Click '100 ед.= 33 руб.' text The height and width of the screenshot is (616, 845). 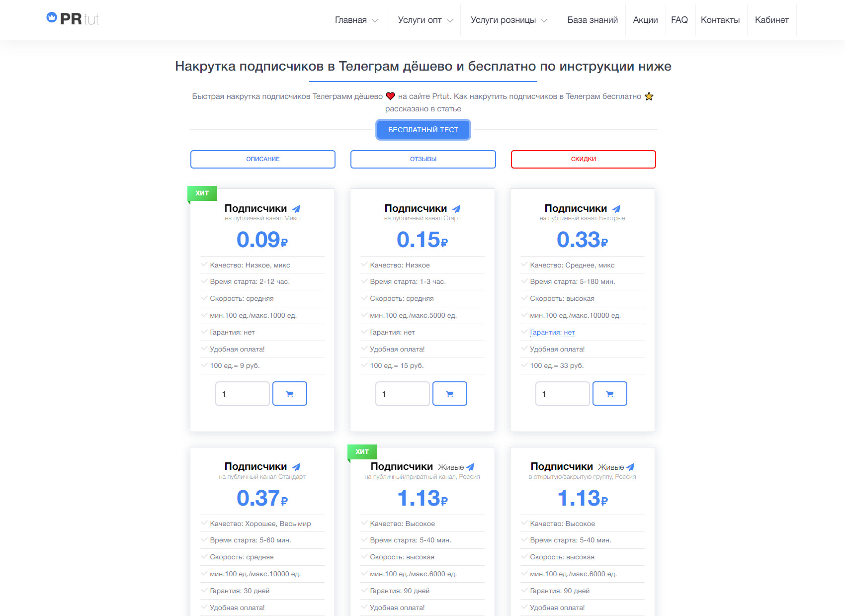(x=557, y=365)
